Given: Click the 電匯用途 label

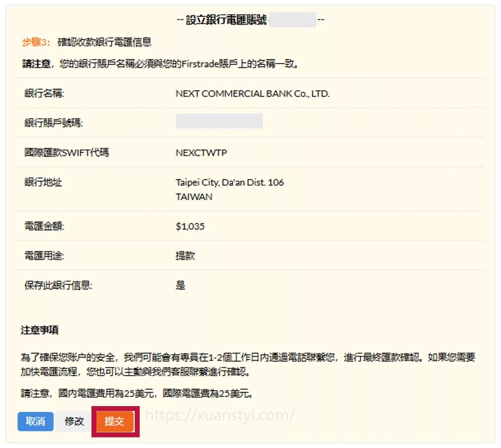Looking at the screenshot, I should tap(44, 256).
